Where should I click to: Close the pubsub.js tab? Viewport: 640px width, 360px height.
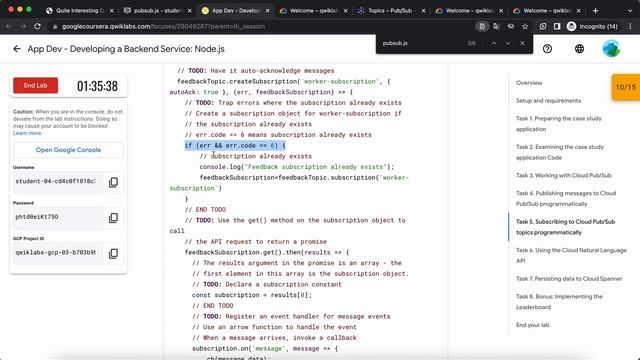click(x=189, y=11)
